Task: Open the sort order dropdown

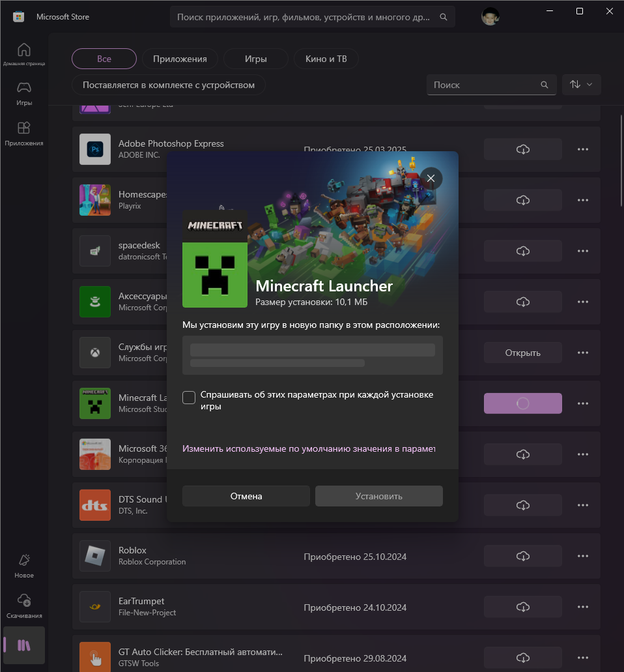Action: tap(581, 85)
